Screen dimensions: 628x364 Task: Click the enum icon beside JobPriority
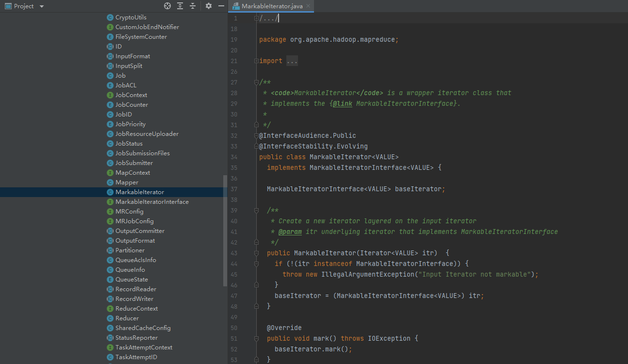[x=110, y=124]
